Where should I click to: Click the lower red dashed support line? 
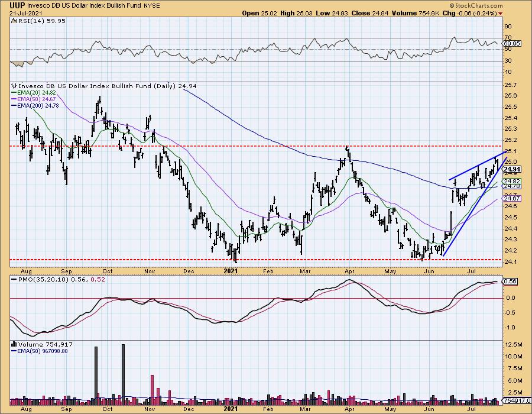256,260
